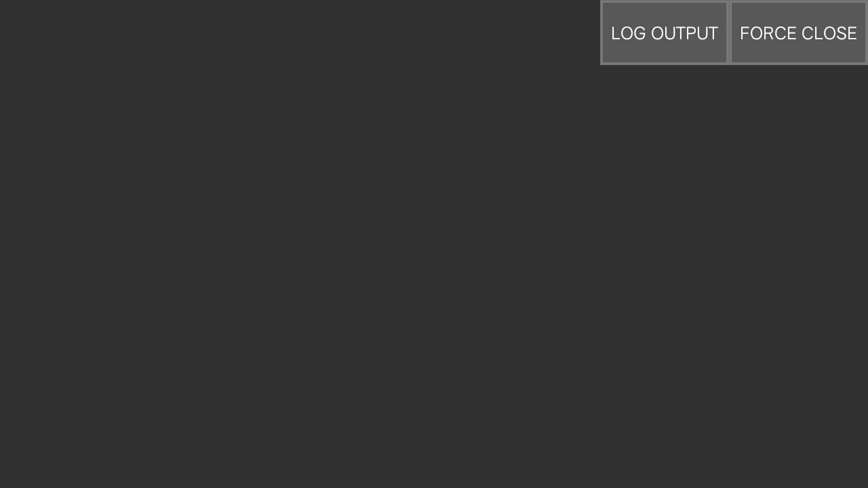The image size is (868, 488).
Task: Select FORCE CLOSE in top-right bar
Action: pyautogui.click(x=798, y=33)
